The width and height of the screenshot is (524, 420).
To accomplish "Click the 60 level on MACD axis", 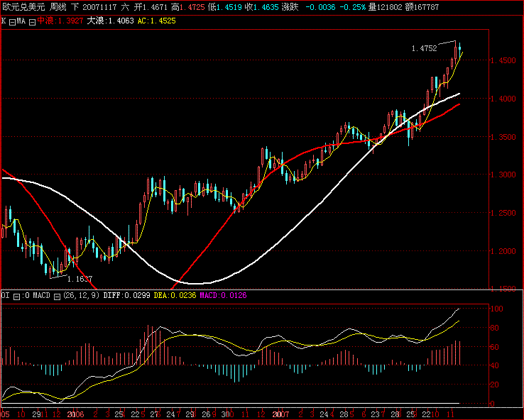I will (x=494, y=347).
